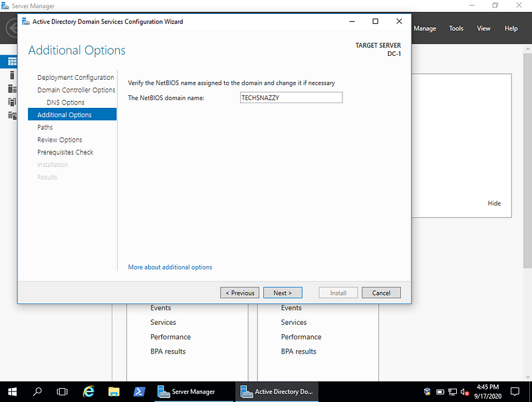Open the Tools menu

coord(456,29)
